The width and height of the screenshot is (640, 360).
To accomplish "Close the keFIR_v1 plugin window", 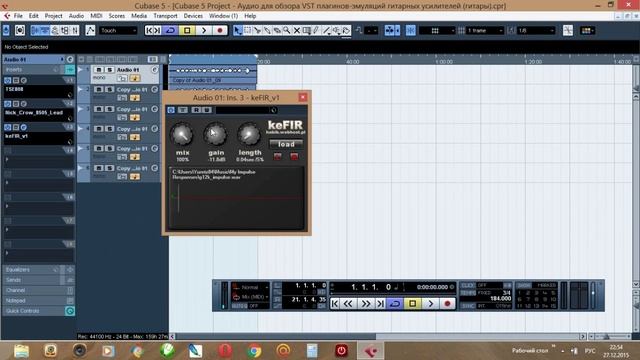I will pyautogui.click(x=302, y=97).
